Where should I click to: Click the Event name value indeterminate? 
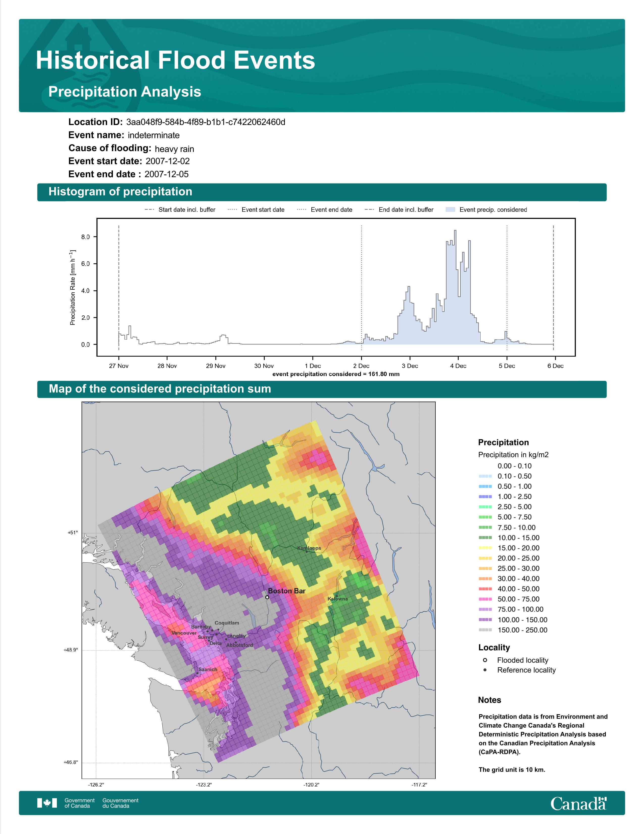[x=154, y=135]
